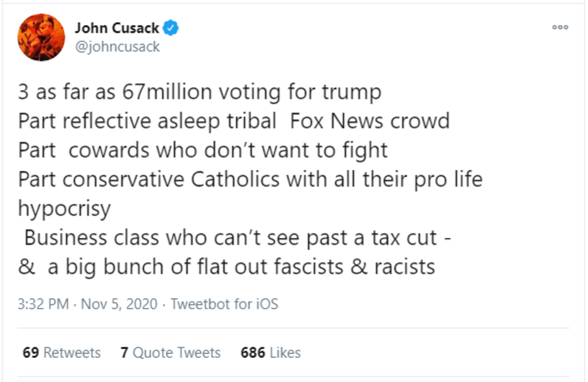This screenshot has width=588, height=382.
Task: Open the three-dot more options menu
Action: [560, 27]
